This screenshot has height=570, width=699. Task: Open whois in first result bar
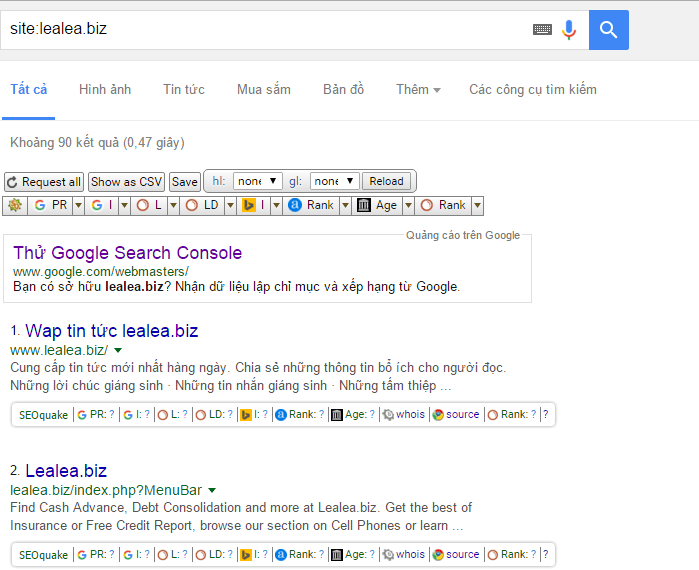click(x=404, y=415)
